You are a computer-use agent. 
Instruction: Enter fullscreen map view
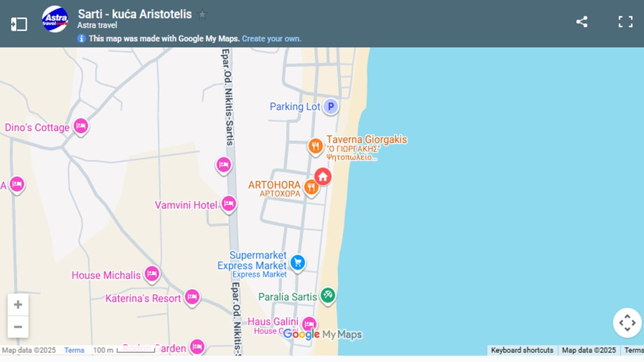pyautogui.click(x=625, y=22)
